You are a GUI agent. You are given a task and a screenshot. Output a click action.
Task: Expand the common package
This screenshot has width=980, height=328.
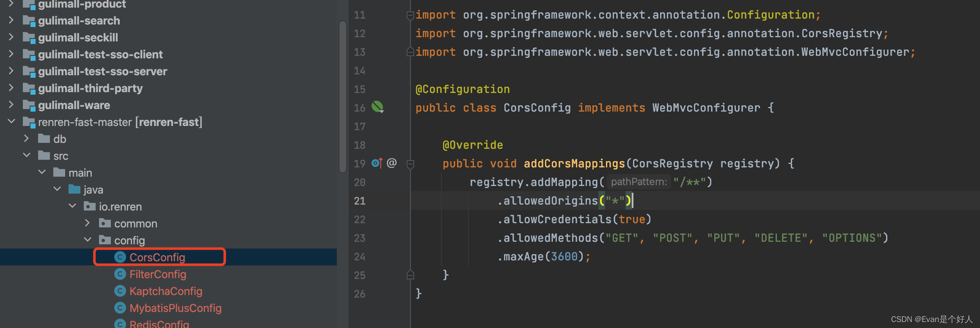click(88, 223)
